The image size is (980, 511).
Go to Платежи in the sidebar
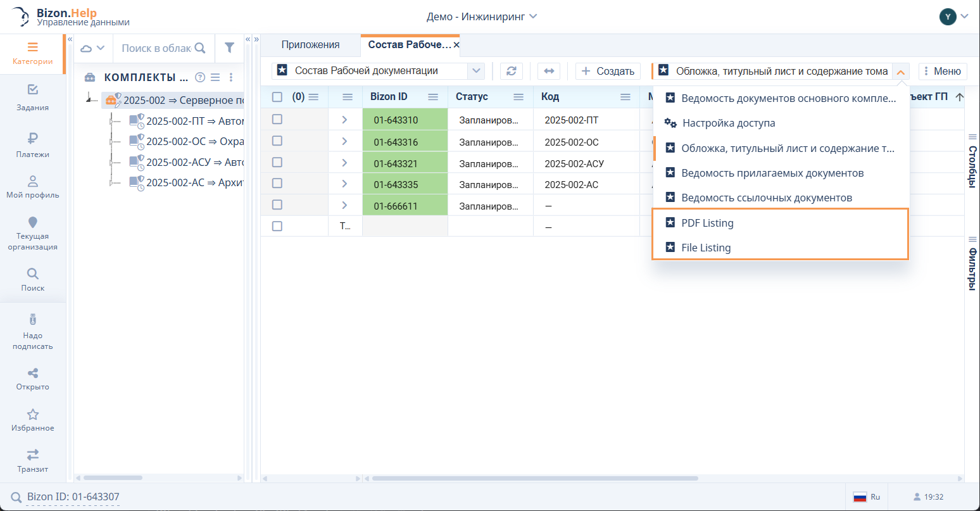(32, 144)
